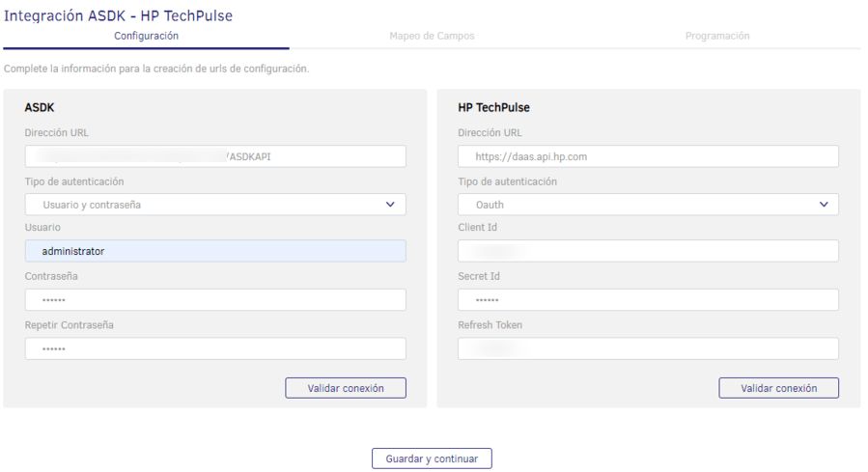Image resolution: width=868 pixels, height=472 pixels.
Task: Open ASDK Tipo de autenticación dropdown
Action: pos(215,205)
